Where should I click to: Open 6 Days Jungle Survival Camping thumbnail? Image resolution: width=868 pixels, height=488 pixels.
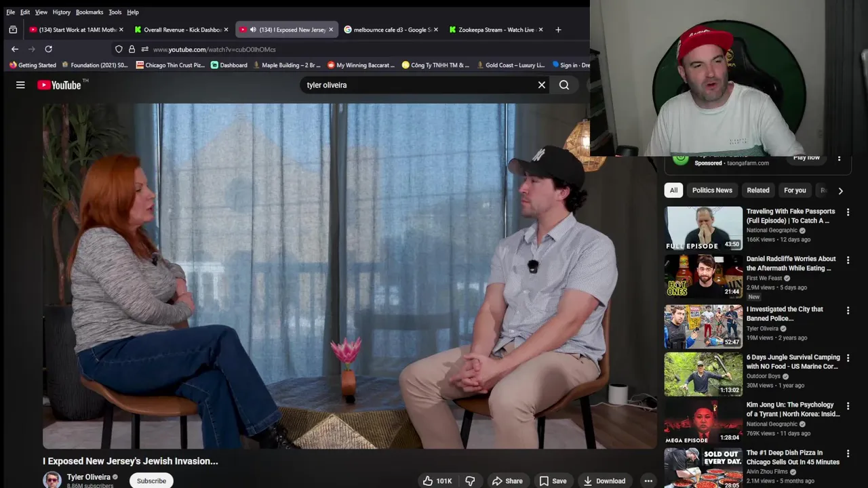(x=703, y=374)
